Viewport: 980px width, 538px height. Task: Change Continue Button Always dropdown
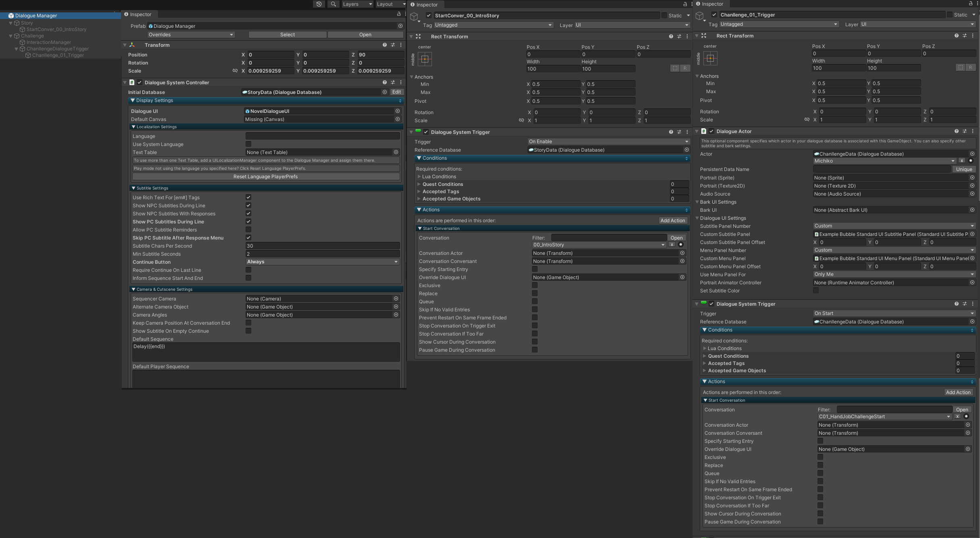(x=323, y=262)
